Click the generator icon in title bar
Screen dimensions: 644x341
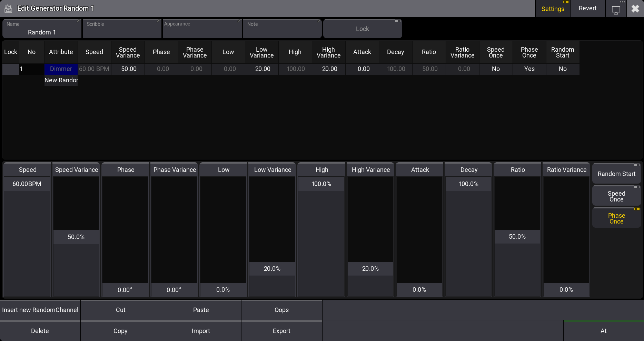[8, 9]
